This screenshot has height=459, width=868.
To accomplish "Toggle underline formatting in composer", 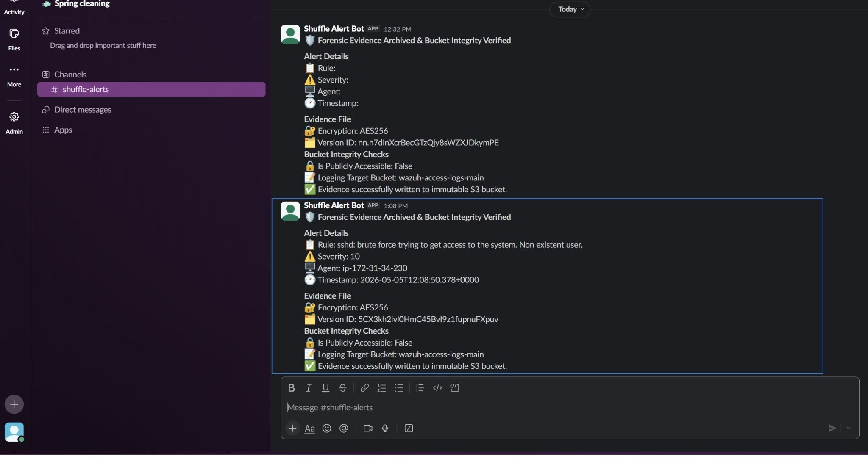I will 325,388.
